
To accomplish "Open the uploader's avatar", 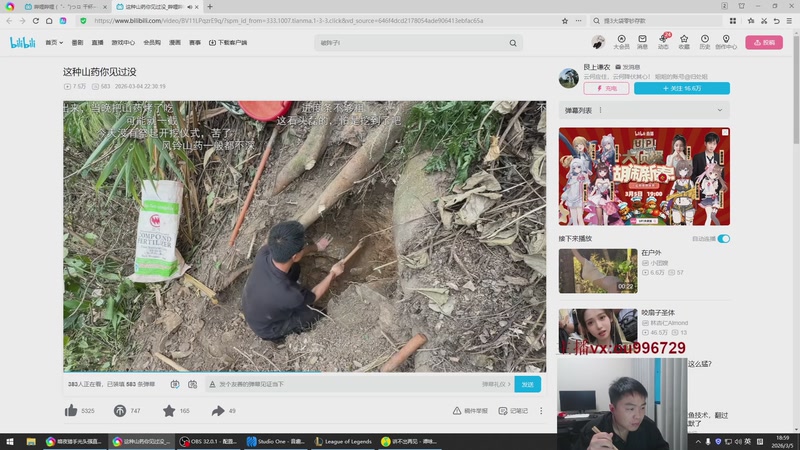I will [568, 78].
